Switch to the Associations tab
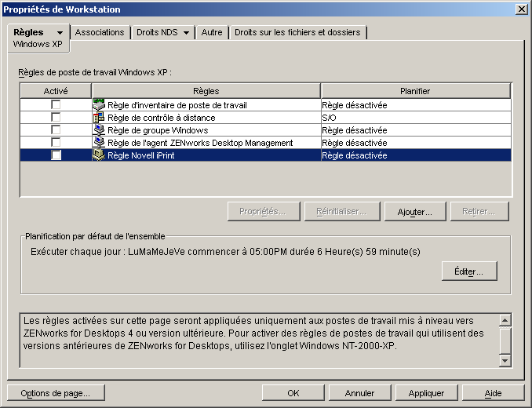 100,32
